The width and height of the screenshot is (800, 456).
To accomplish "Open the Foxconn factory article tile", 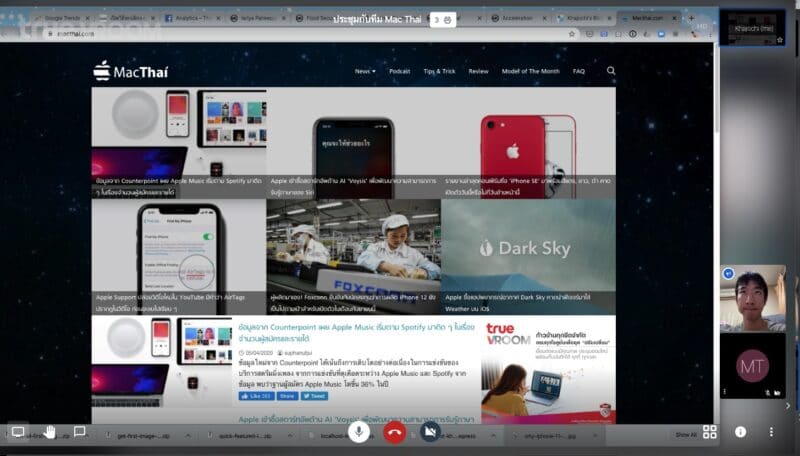I will [354, 257].
